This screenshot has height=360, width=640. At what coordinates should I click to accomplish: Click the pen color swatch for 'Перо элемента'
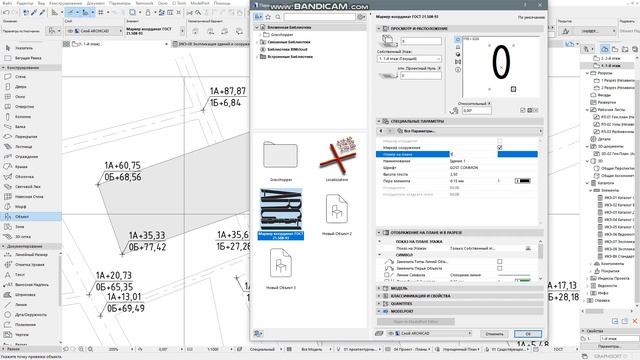click(x=522, y=181)
